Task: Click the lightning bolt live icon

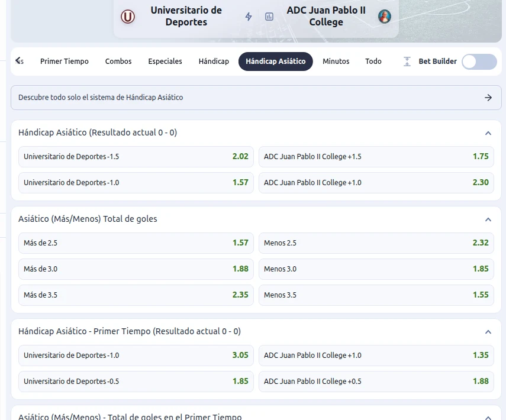Action: (249, 17)
